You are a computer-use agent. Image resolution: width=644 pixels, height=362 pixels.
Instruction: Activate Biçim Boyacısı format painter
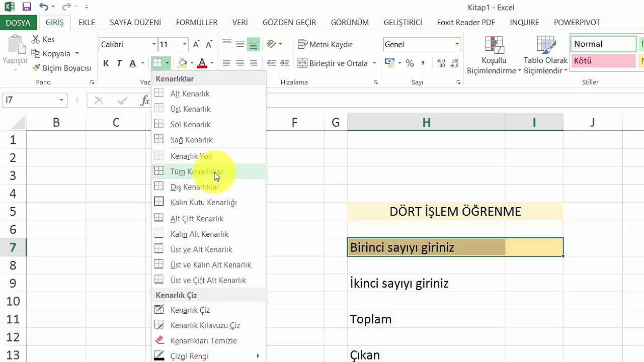pos(61,68)
